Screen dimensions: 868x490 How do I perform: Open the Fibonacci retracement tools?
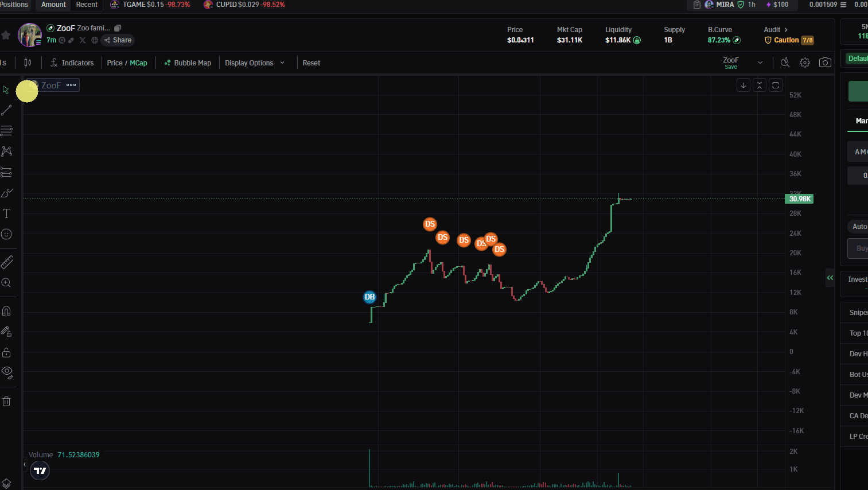[x=6, y=131]
